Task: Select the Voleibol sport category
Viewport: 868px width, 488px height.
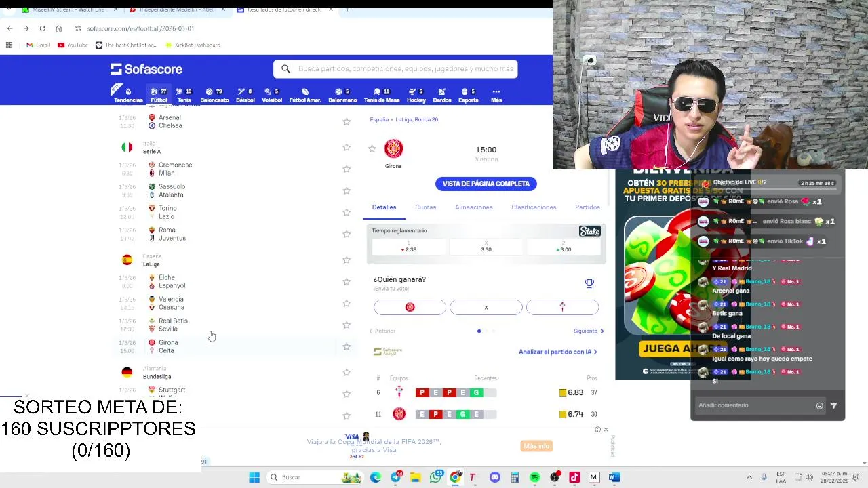Action: pos(272,96)
